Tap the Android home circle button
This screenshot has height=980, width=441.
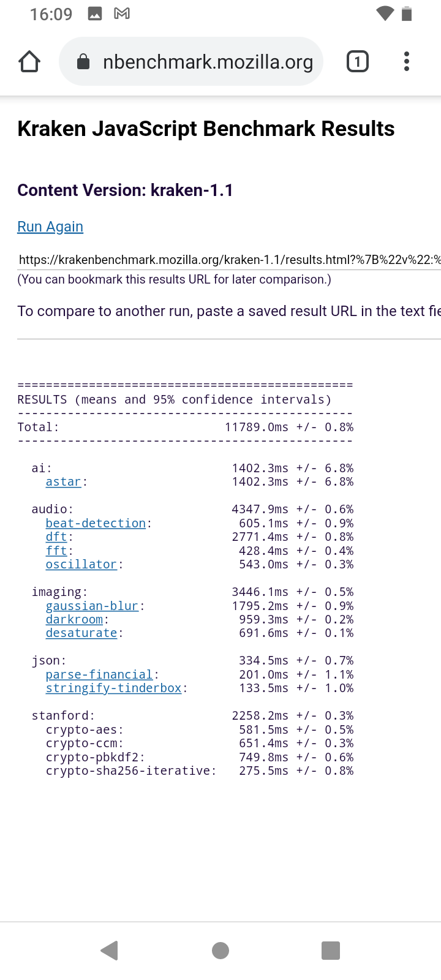click(x=221, y=951)
